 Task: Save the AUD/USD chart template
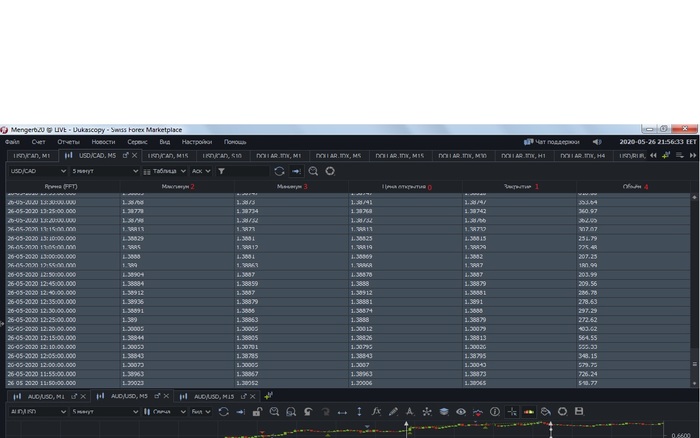point(579,411)
